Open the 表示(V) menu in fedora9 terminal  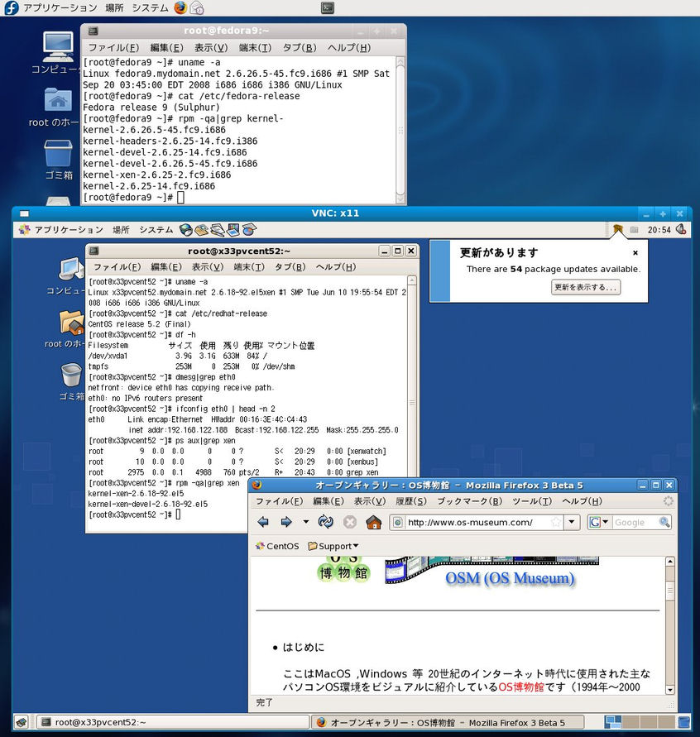(x=211, y=47)
